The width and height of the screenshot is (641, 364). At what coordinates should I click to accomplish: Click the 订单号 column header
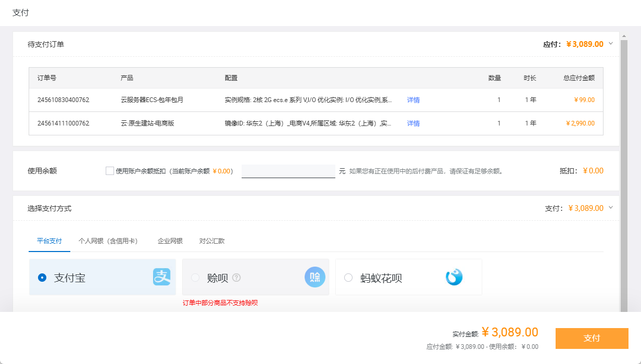[x=47, y=78]
